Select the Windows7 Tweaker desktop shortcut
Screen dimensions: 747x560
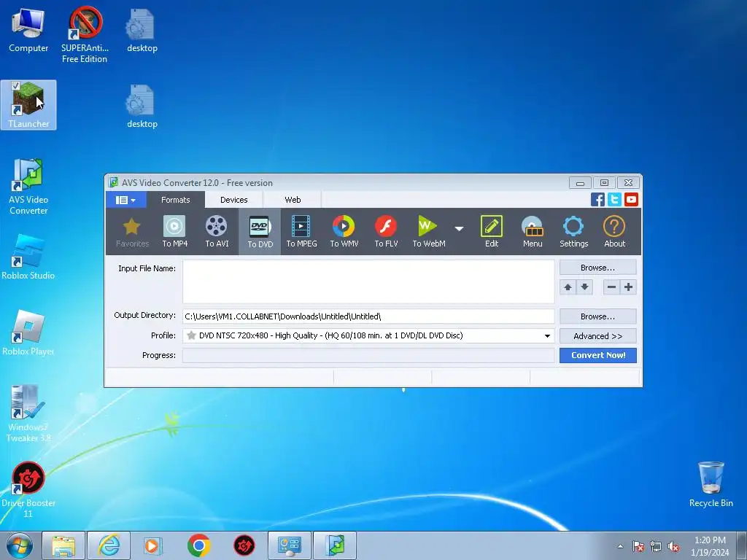[x=28, y=414]
